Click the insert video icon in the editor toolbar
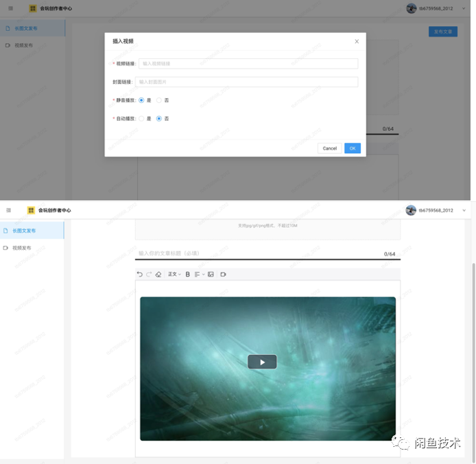Screen dimensions: 476x464 (x=223, y=275)
